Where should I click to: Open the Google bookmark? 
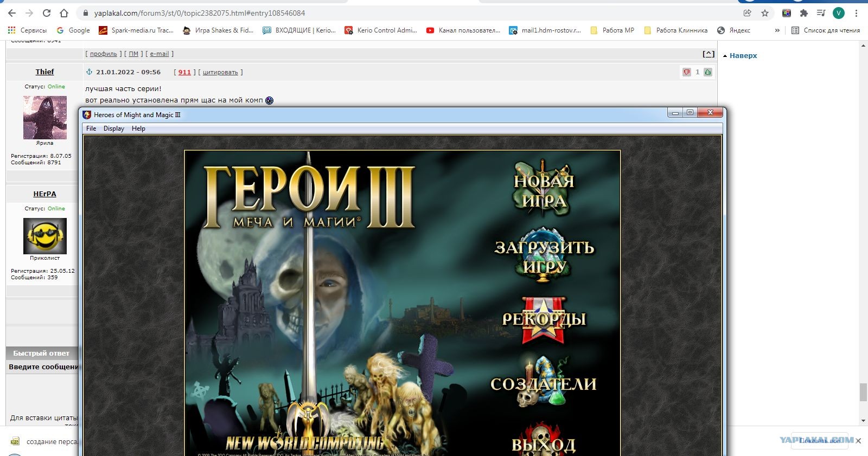click(x=73, y=30)
